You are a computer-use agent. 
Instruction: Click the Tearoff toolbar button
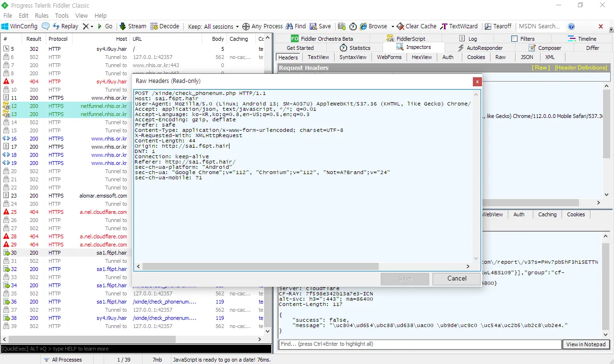point(498,26)
